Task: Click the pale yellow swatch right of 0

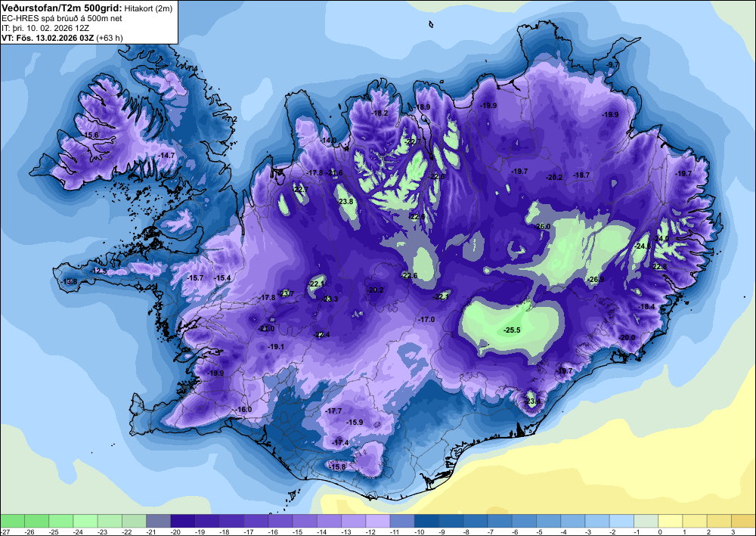Action: tap(671, 521)
